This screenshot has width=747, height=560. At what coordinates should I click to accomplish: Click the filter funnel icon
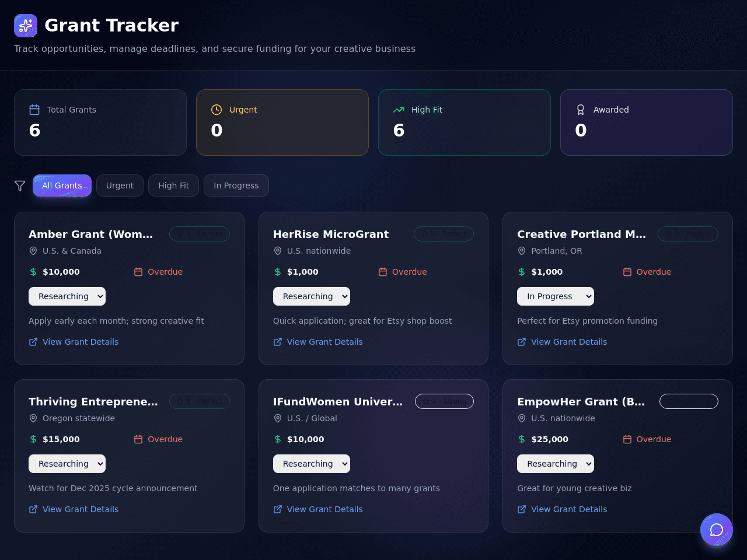pyautogui.click(x=20, y=185)
